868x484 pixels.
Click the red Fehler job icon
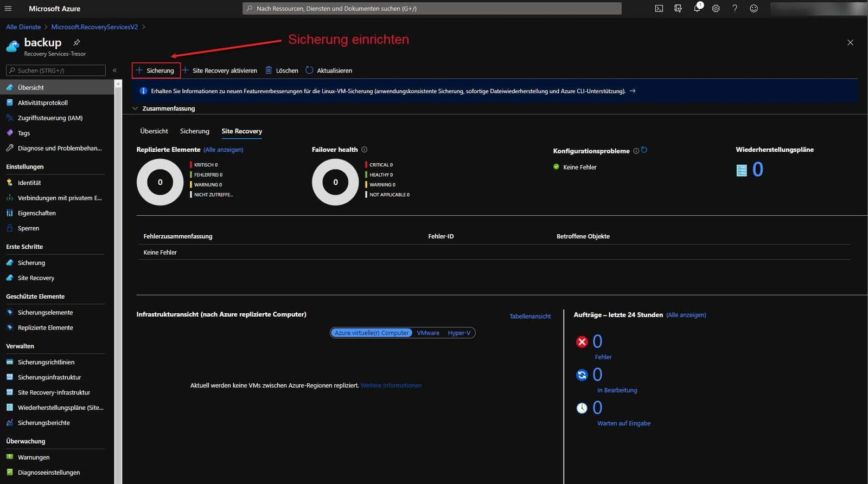point(582,342)
